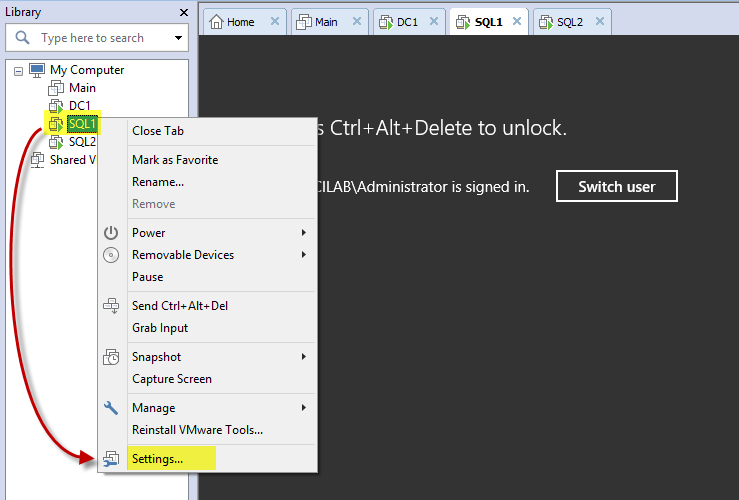The image size is (739, 500).
Task: Click the SQL1 tab label
Action: click(489, 22)
